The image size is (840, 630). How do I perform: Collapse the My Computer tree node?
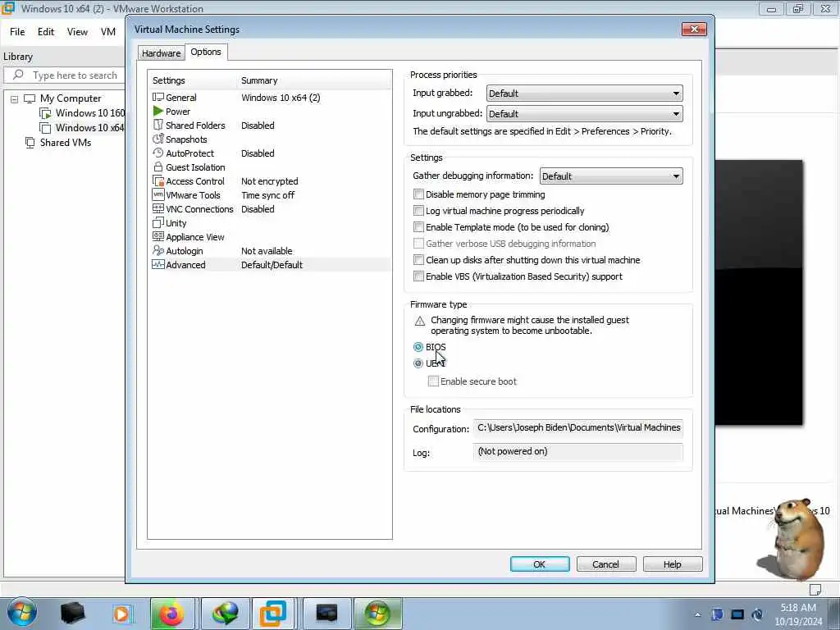click(x=15, y=99)
